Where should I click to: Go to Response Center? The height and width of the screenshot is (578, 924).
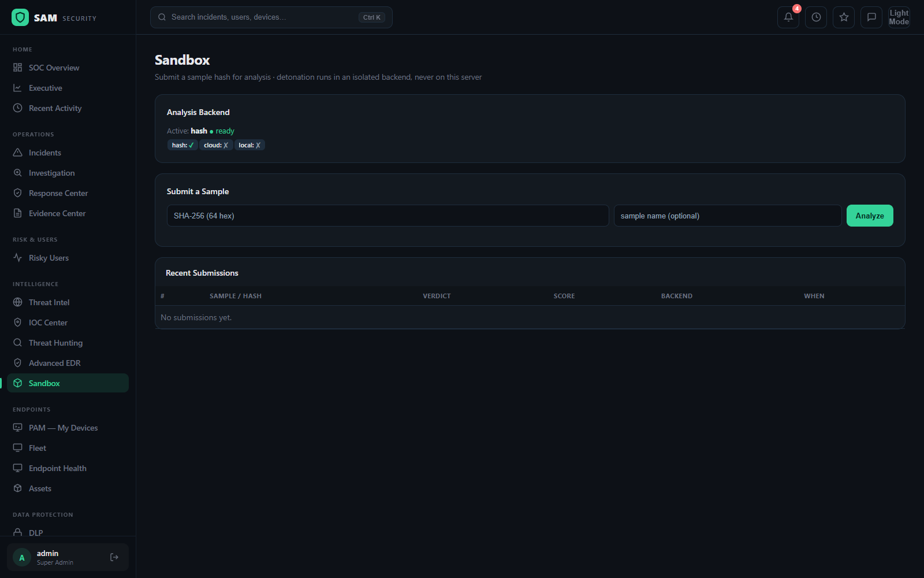68,193
